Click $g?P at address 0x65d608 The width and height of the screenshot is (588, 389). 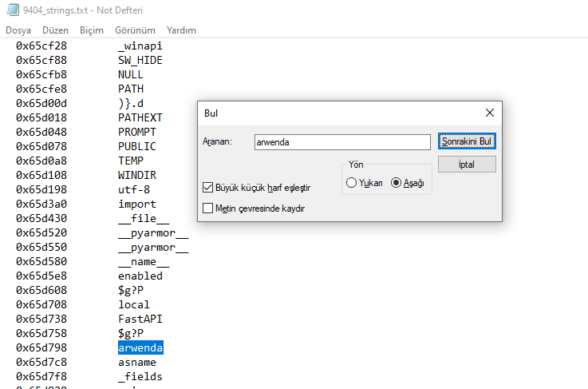pos(131,290)
